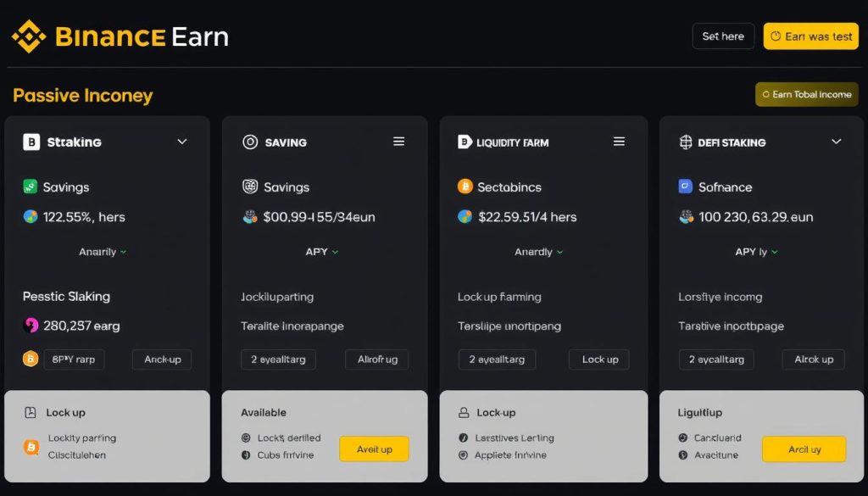Expand the Staking card chevron
Viewport: 868px width, 496px height.
point(182,142)
